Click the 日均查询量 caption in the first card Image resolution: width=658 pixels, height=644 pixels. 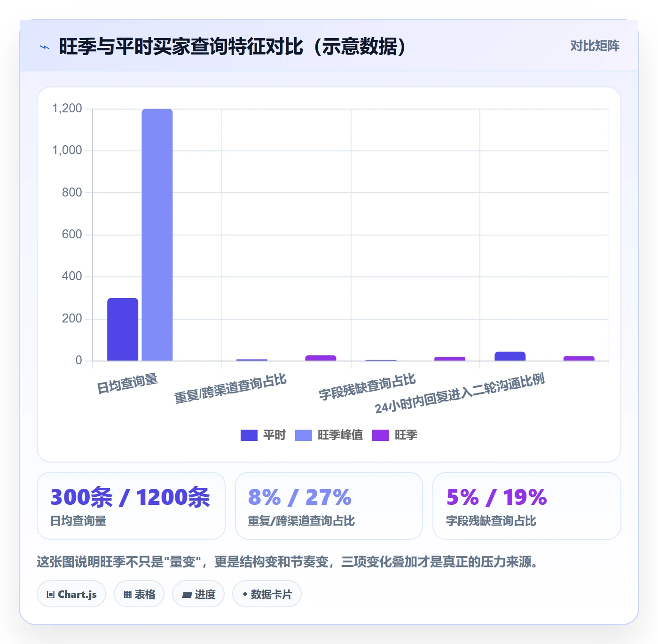78,521
